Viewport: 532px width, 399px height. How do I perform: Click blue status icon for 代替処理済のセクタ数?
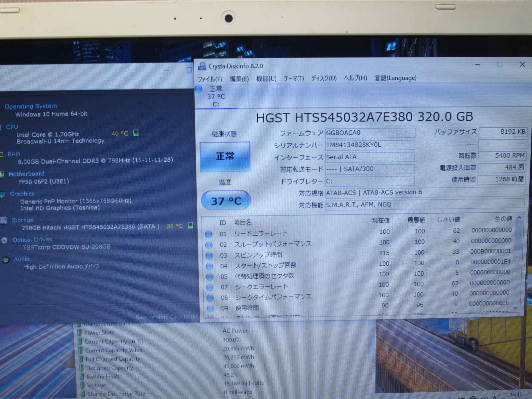pos(209,277)
